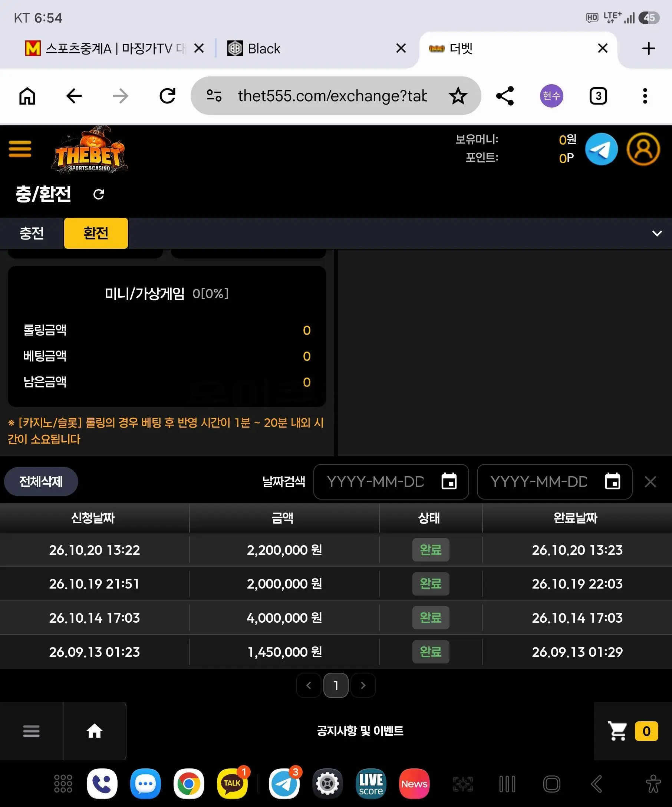Open the Telegram support icon in the header
Image resolution: width=672 pixels, height=807 pixels.
tap(601, 149)
